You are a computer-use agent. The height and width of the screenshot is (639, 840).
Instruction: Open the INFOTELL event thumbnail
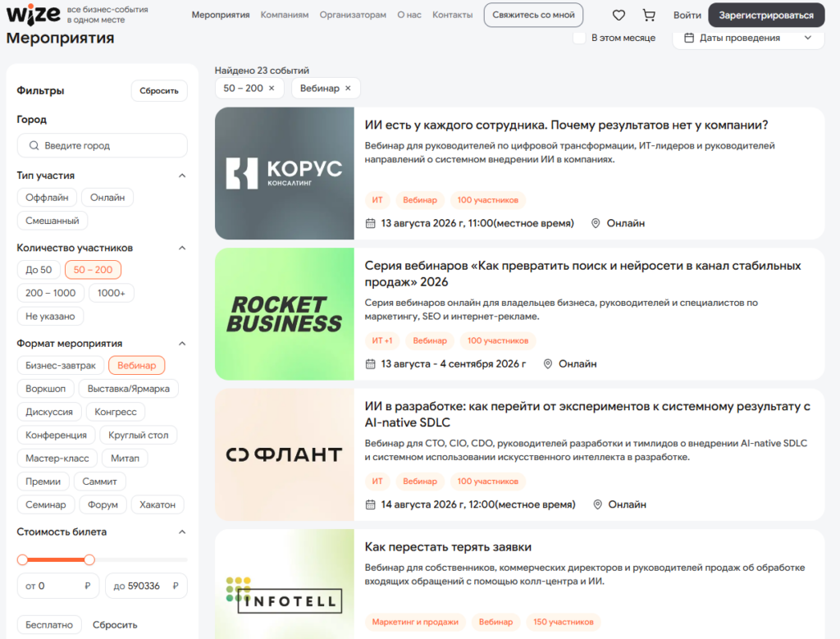point(285,584)
